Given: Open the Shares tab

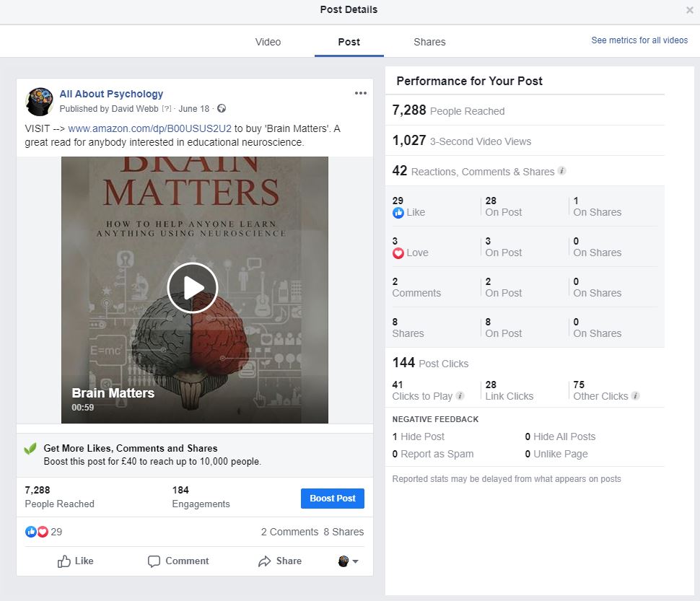Looking at the screenshot, I should [x=429, y=42].
